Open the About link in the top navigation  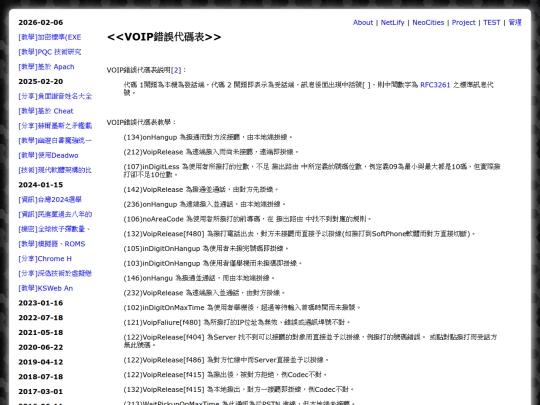tap(363, 22)
